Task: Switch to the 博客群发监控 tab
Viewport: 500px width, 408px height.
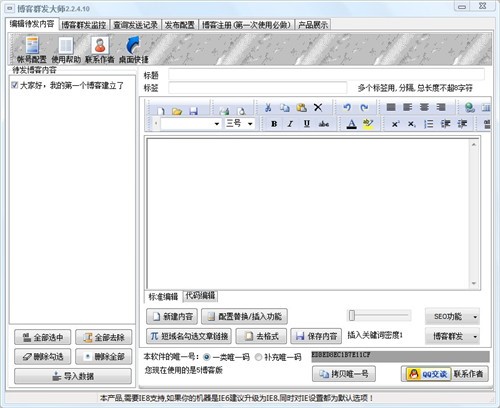Action: tap(84, 25)
